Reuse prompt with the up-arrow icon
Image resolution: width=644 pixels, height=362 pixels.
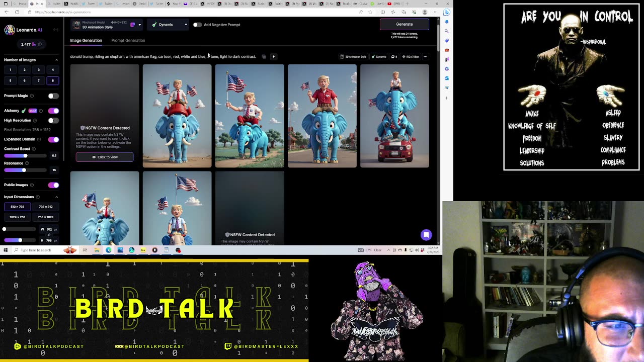click(273, 57)
